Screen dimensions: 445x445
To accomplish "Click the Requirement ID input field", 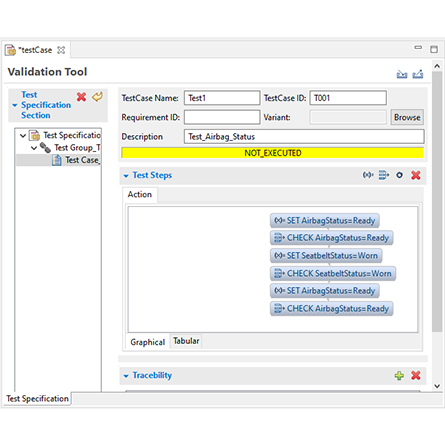I will click(x=222, y=117).
